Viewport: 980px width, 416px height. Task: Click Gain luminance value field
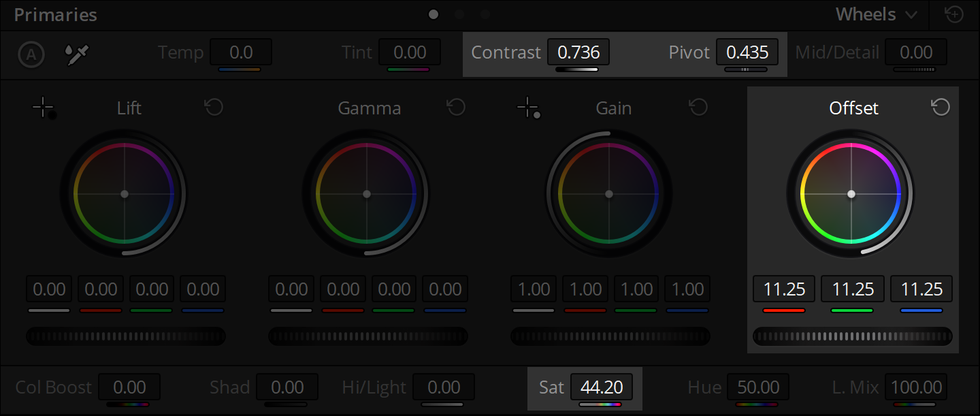tap(534, 289)
